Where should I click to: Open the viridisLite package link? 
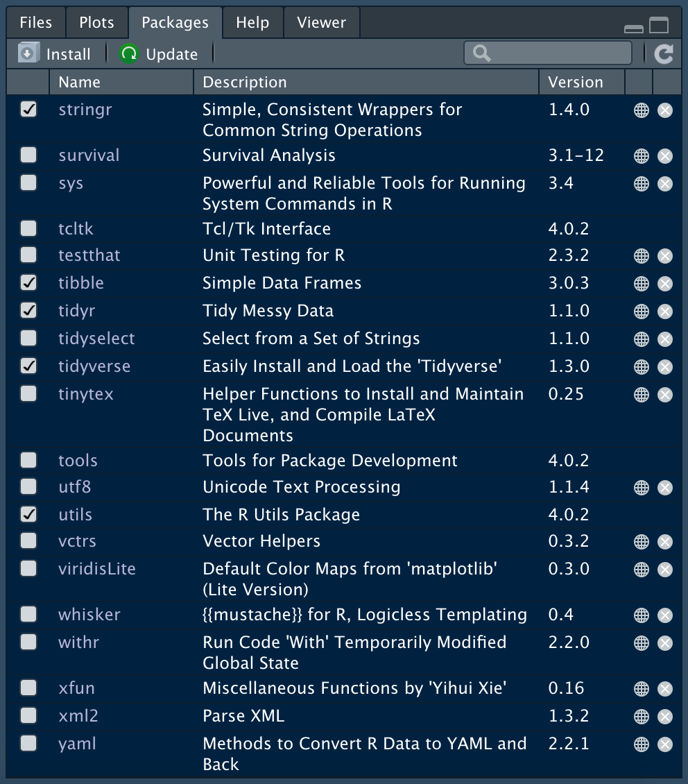[x=97, y=568]
